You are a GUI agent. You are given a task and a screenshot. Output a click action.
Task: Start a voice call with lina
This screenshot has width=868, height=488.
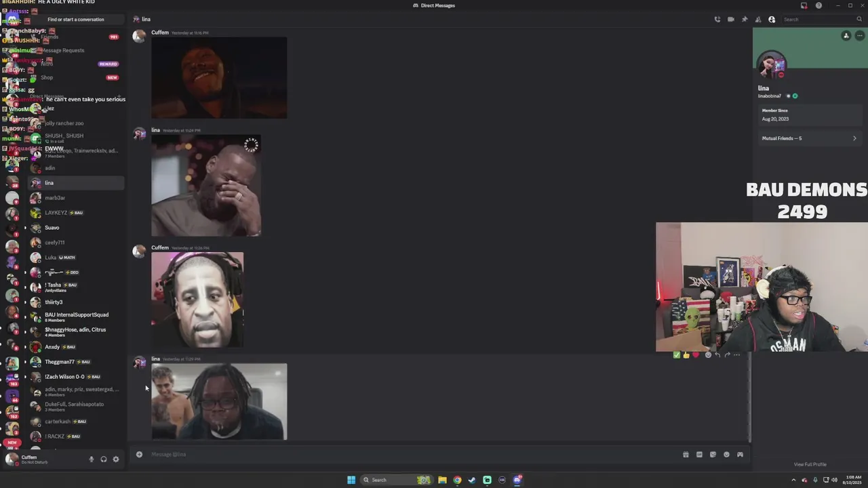(717, 19)
